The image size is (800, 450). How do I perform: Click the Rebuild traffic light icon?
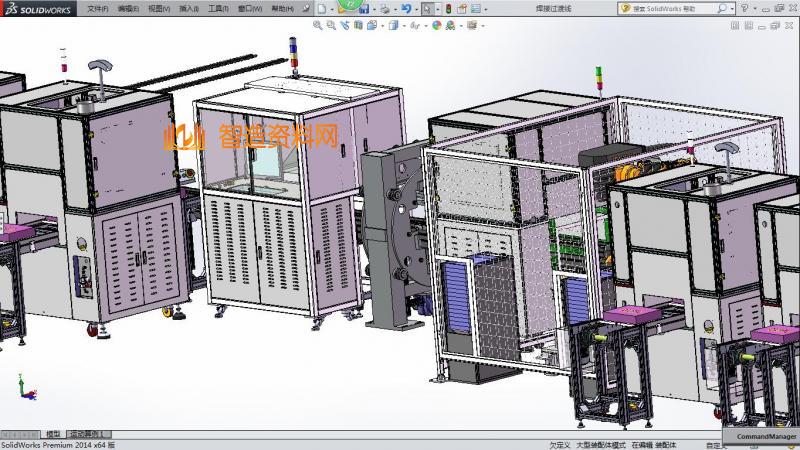point(448,8)
